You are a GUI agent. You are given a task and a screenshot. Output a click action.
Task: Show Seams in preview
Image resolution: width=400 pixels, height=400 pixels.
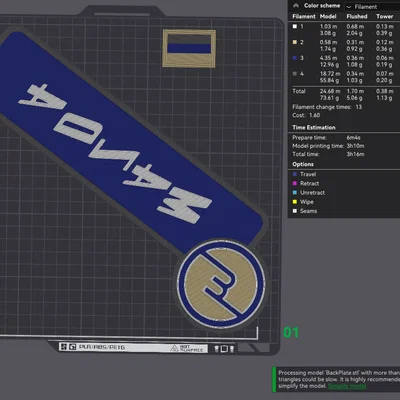coord(305,211)
